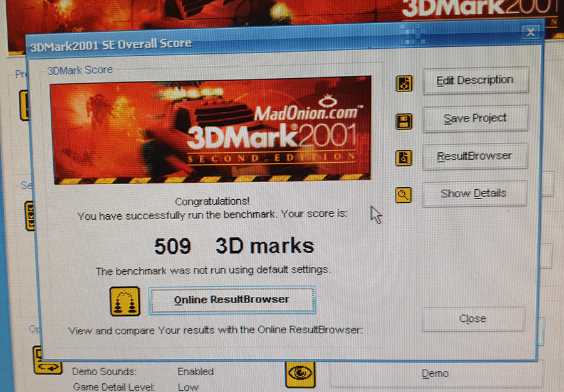Click the Edit Description pencil icon

[404, 83]
